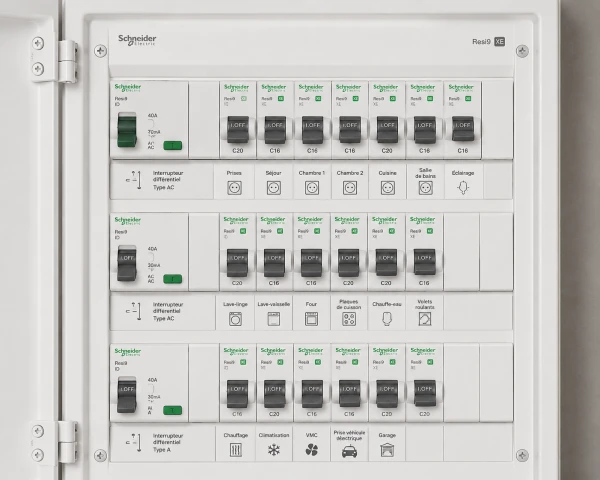Switch the C16 breaker above Salle de bains
The height and width of the screenshot is (480, 600).
tap(424, 130)
